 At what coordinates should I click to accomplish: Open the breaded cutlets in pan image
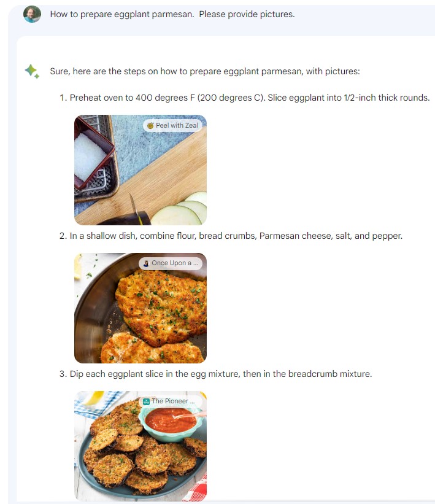(x=141, y=308)
